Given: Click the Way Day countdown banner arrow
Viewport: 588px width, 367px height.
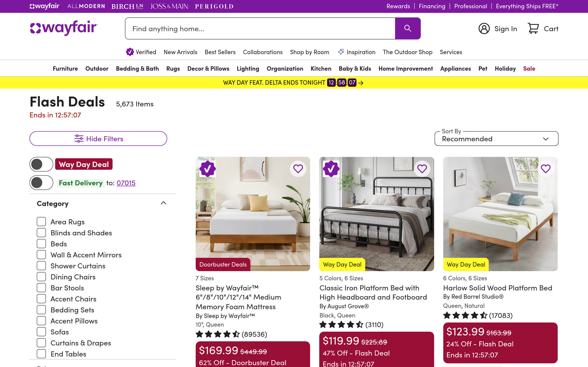Looking at the screenshot, I should (361, 83).
